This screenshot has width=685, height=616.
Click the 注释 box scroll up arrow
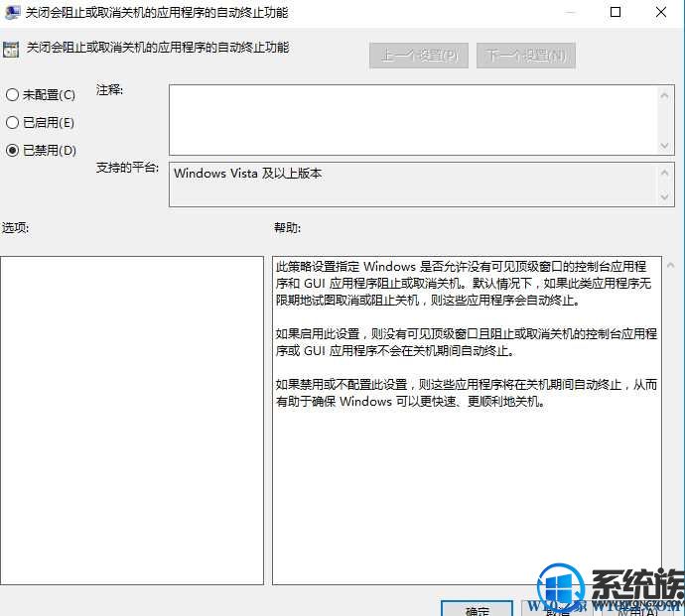pyautogui.click(x=664, y=95)
